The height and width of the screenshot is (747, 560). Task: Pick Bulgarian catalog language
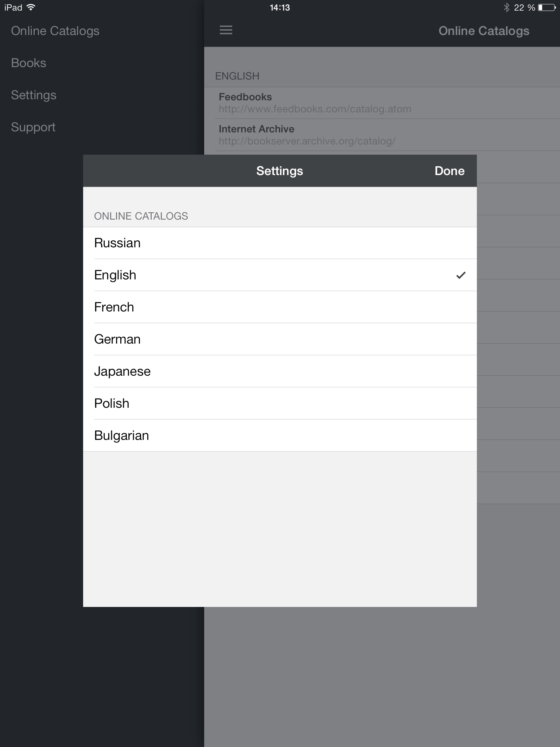280,436
